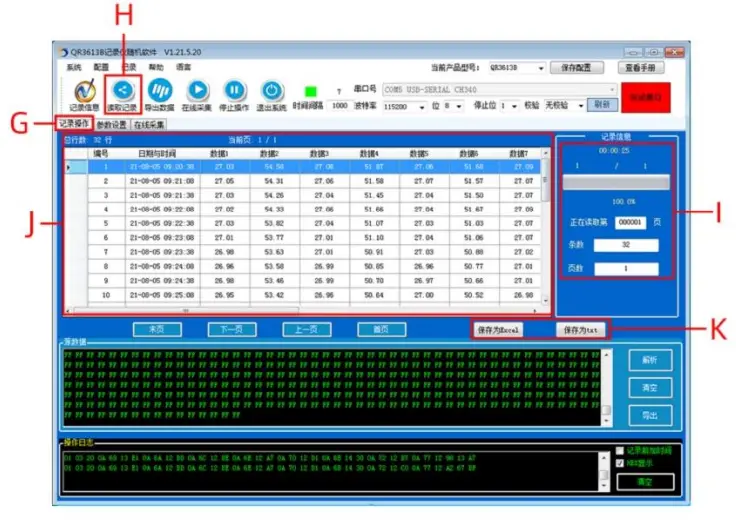Click the data table vertical scrollbar
The width and height of the screenshot is (736, 526).
click(545, 227)
